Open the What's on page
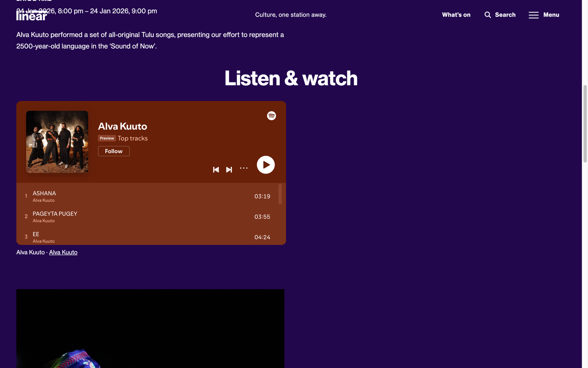 456,15
